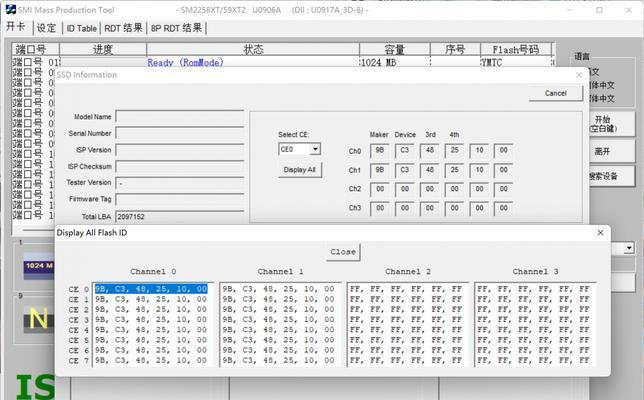Click the Model Name field

(x=180, y=117)
